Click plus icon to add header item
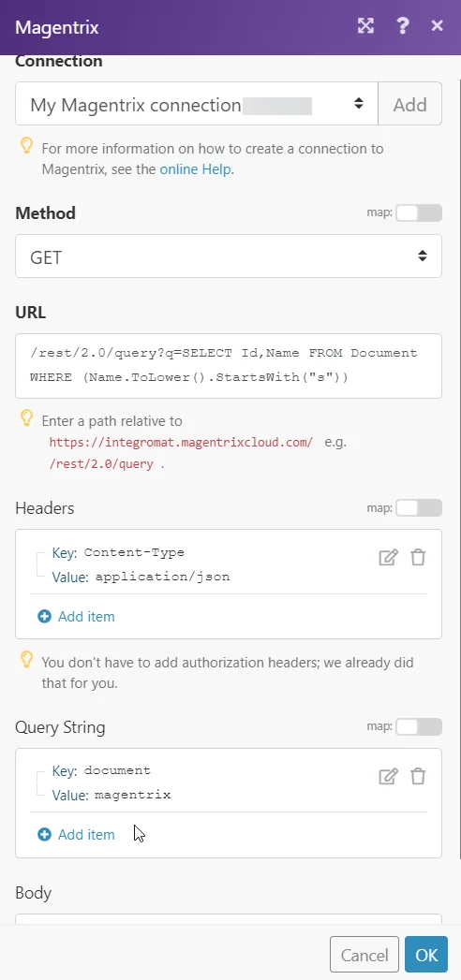The height and width of the screenshot is (980, 461). pos(44,616)
